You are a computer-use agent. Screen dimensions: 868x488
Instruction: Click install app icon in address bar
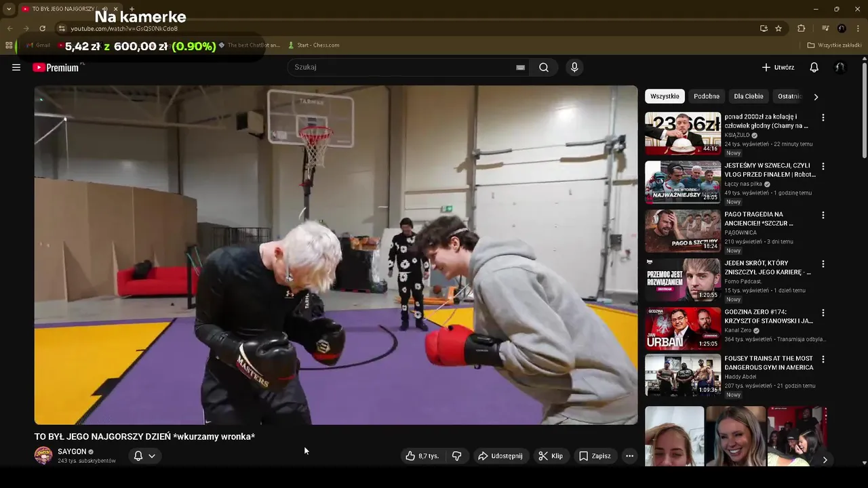tap(764, 28)
